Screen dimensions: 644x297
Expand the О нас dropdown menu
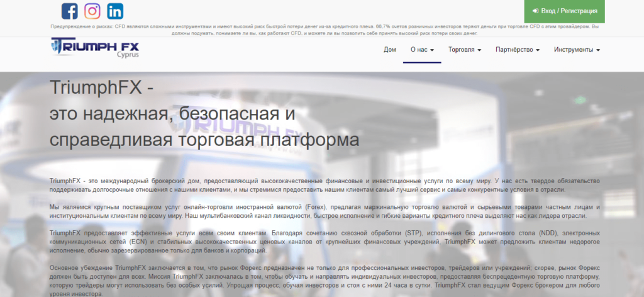pos(422,50)
